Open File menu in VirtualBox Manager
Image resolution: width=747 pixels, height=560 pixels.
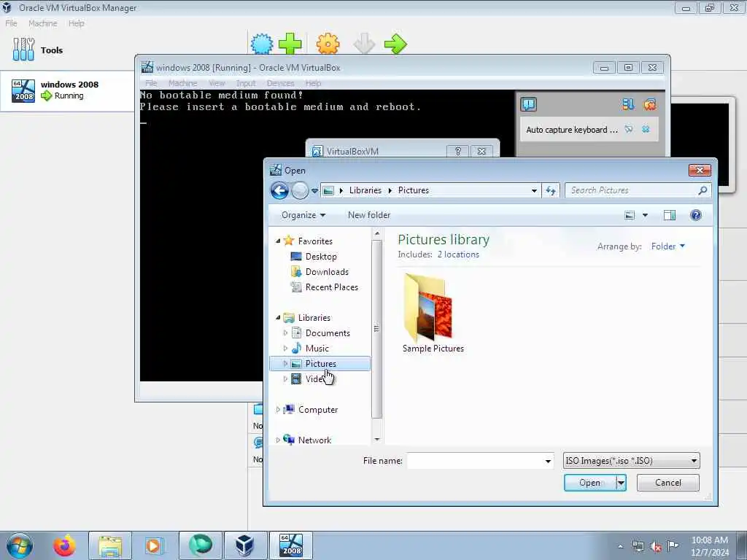coord(11,23)
